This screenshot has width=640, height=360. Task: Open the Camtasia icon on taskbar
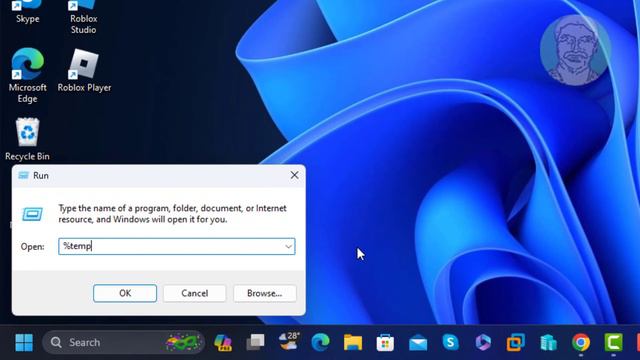tap(613, 342)
